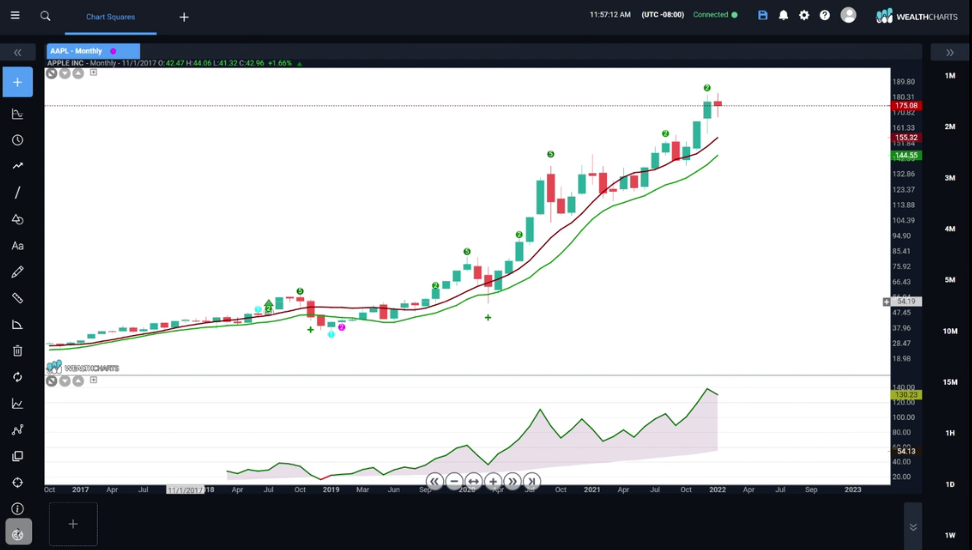Screen dimensions: 972x550
Task: Select the shapes drawing tool
Action: pyautogui.click(x=17, y=220)
